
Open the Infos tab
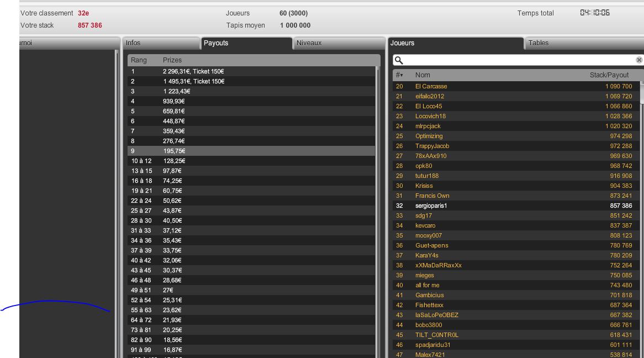click(x=161, y=43)
